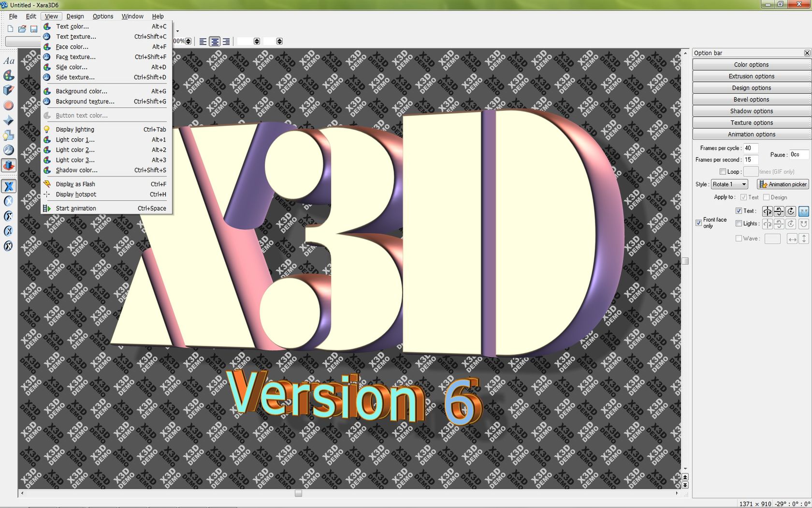Screen dimensions: 812x508
Task: Choose Face texture... menu entry
Action: [106, 57]
